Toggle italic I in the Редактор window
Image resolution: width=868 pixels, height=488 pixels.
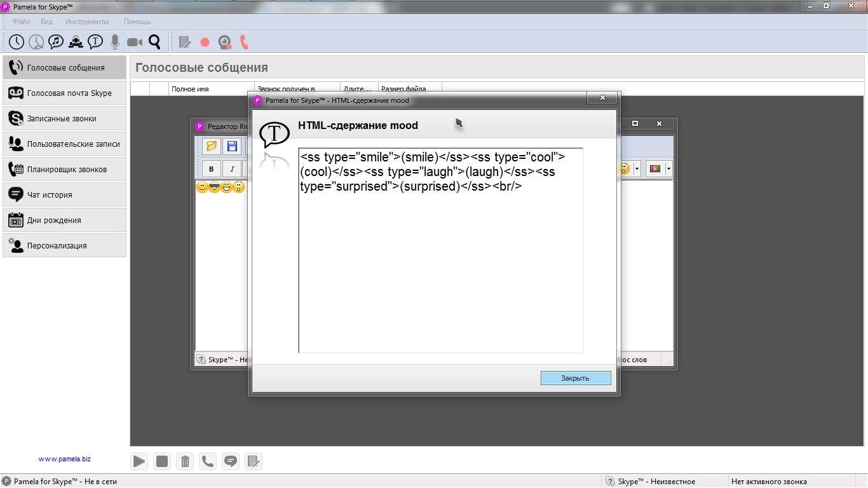232,169
